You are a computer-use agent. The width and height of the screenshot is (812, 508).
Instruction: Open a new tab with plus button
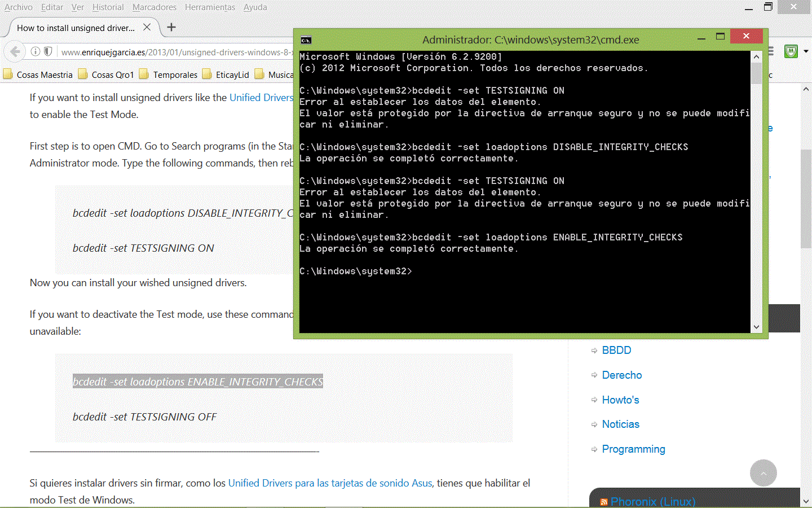coord(171,27)
